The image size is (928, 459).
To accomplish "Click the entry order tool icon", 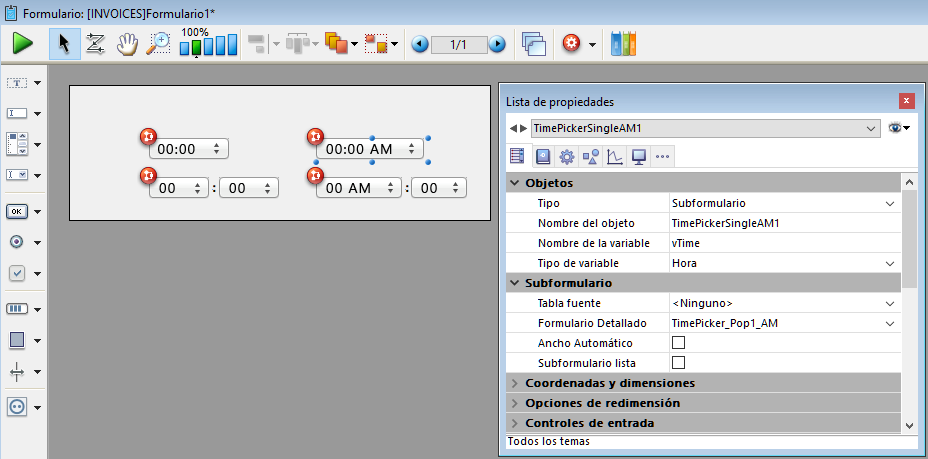I will [x=96, y=44].
